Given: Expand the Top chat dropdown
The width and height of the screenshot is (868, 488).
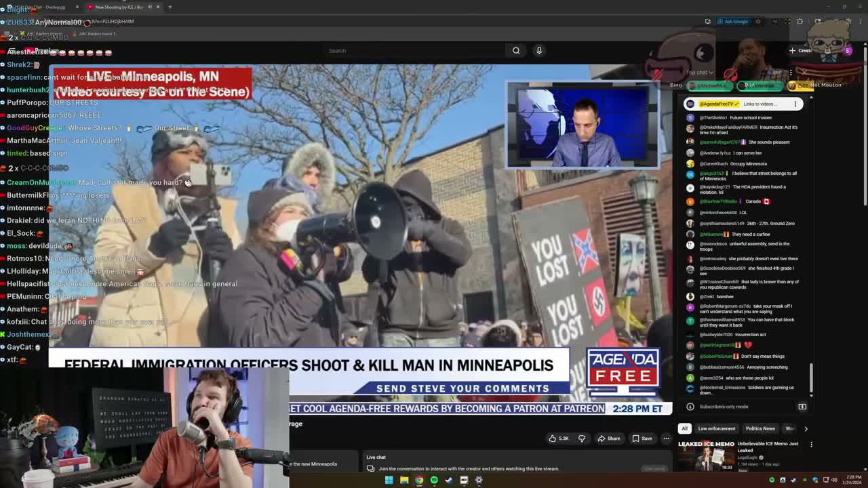Looking at the screenshot, I should [x=699, y=73].
